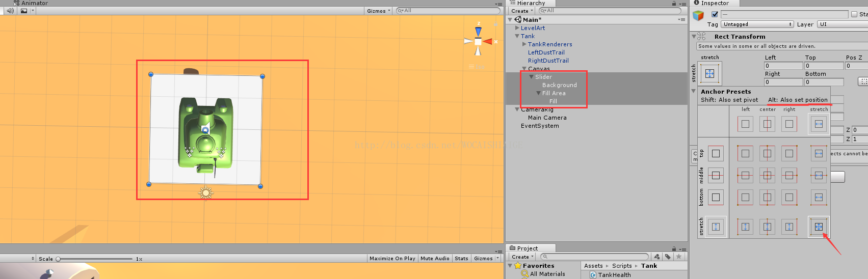The height and width of the screenshot is (279, 868).
Task: Collapse the Fill Area tree node
Action: [x=539, y=93]
